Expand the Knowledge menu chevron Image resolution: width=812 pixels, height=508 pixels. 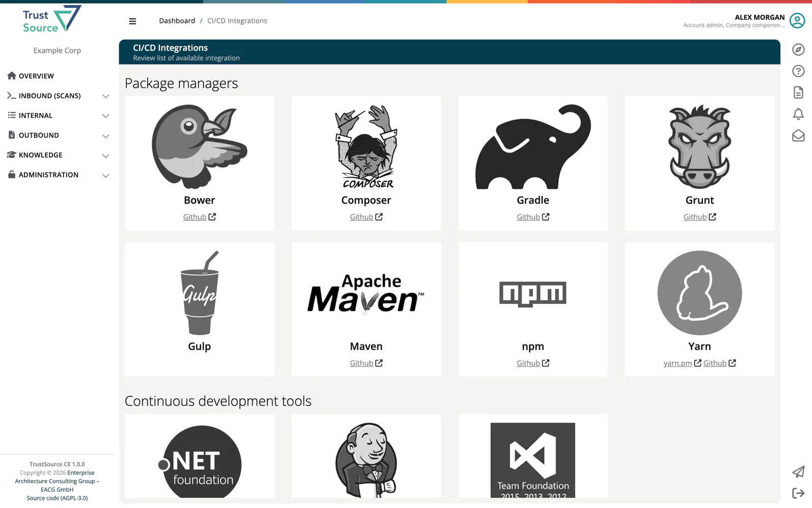(106, 156)
